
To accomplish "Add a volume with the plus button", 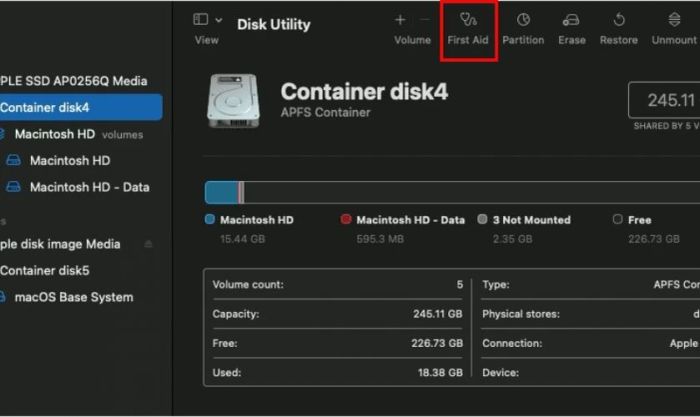I will point(400,20).
